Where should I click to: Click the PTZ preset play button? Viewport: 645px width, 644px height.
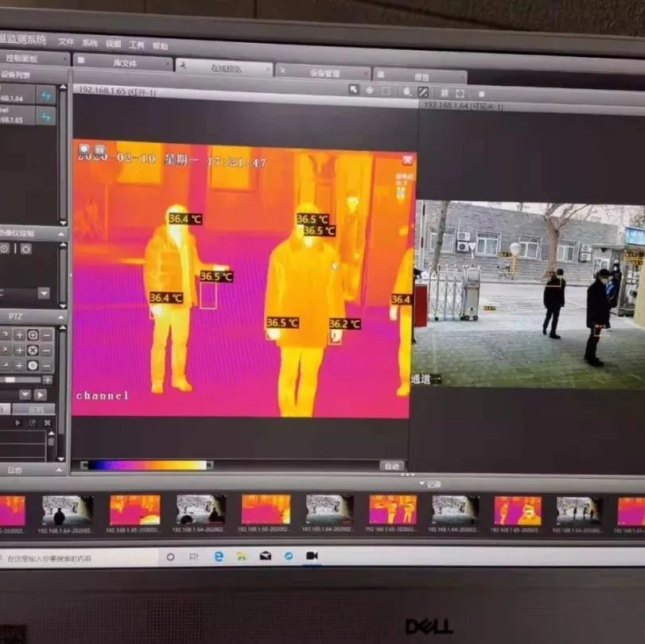(x=41, y=395)
